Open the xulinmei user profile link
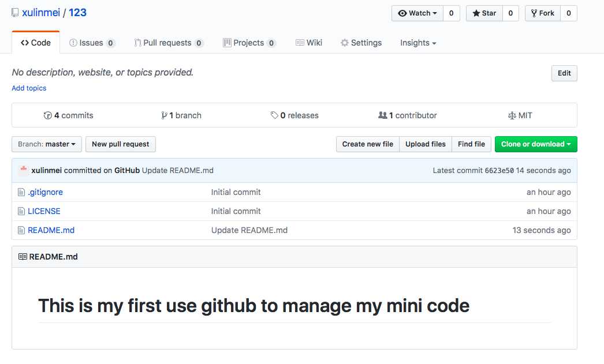The image size is (604, 364). (x=41, y=13)
